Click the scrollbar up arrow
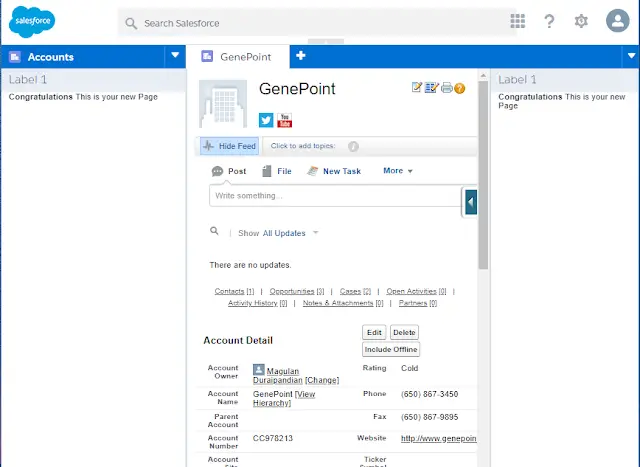The width and height of the screenshot is (640, 467). (483, 76)
